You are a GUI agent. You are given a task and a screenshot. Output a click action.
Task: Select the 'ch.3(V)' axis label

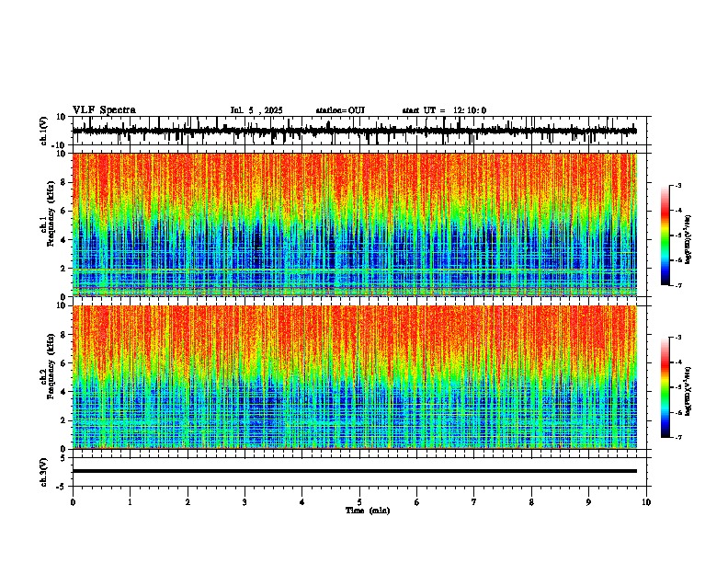[44, 472]
